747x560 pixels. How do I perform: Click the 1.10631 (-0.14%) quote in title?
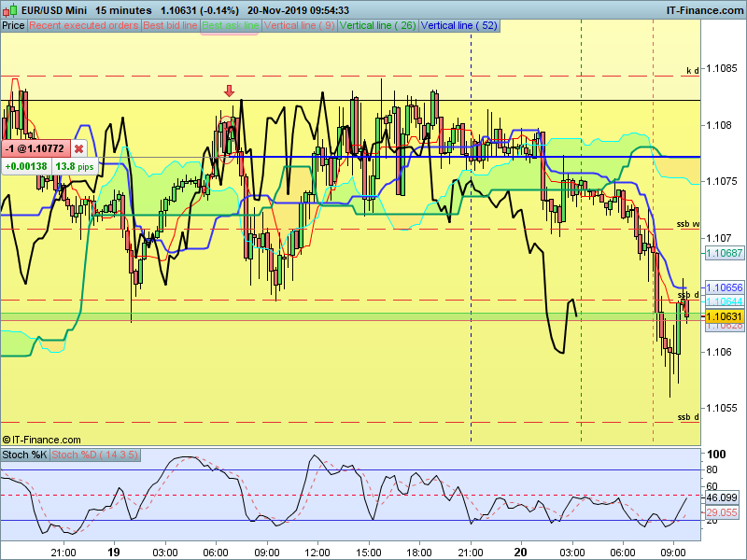[199, 10]
